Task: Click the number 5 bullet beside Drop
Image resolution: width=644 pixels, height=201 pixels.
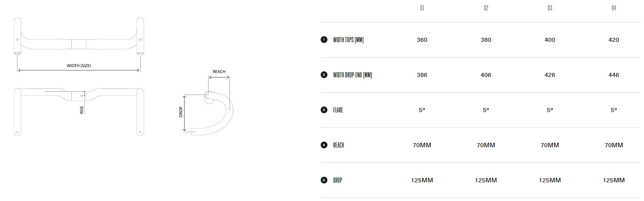Action: click(x=324, y=180)
